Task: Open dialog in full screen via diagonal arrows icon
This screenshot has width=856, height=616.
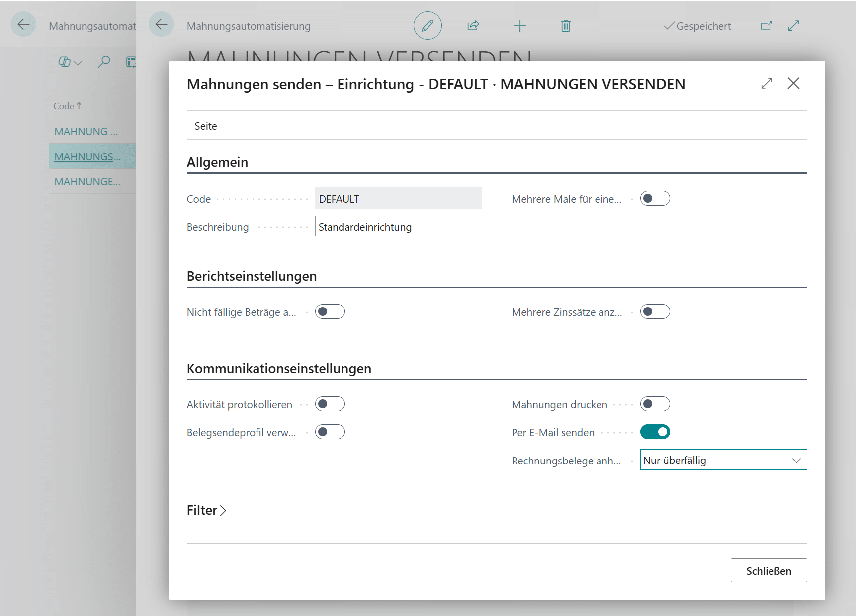Action: click(767, 83)
